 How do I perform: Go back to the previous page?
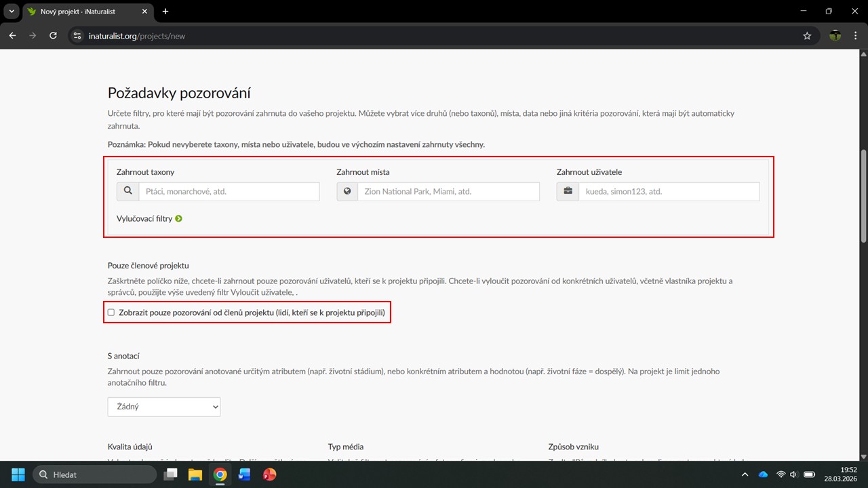point(12,36)
